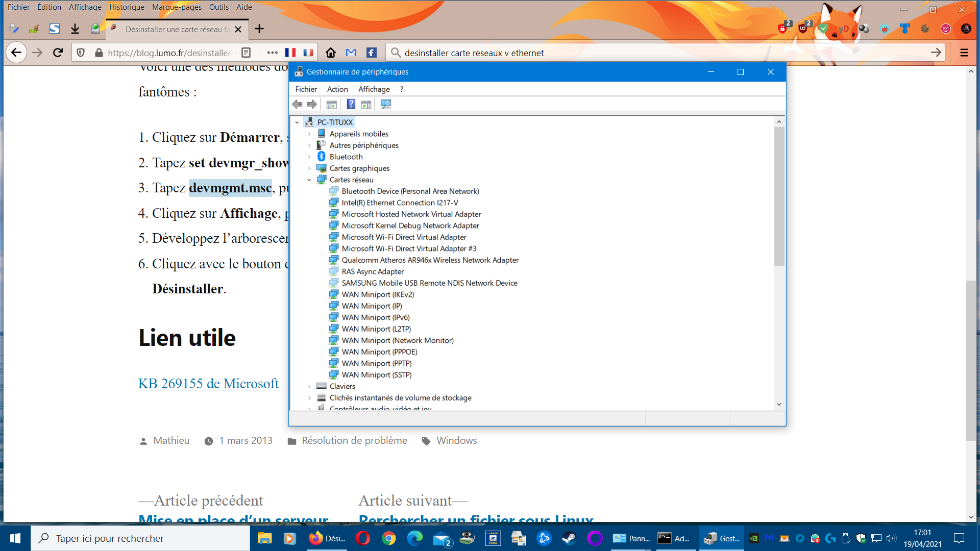Click the Résolution de problème category link

(x=354, y=440)
